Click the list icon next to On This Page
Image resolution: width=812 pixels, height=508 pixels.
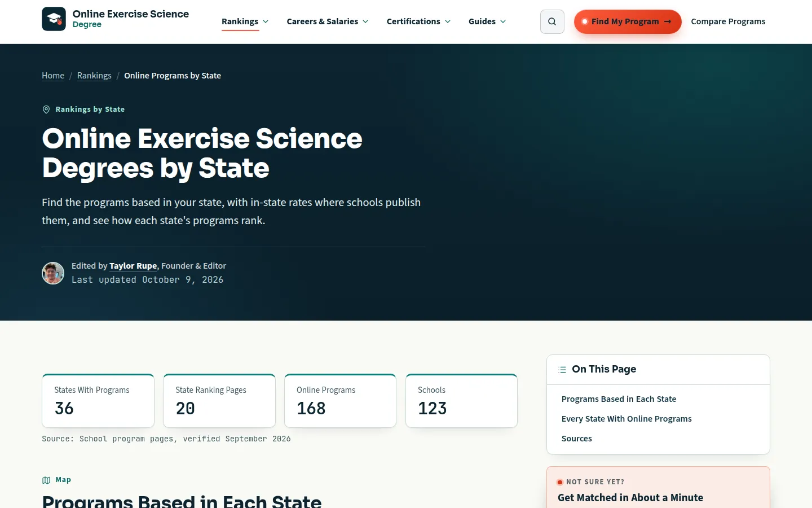[x=562, y=370]
